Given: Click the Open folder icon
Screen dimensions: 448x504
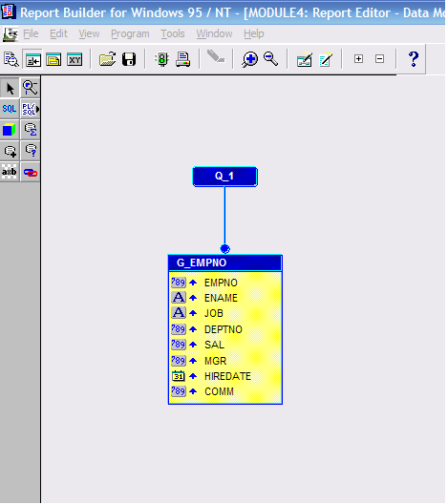Looking at the screenshot, I should [107, 59].
